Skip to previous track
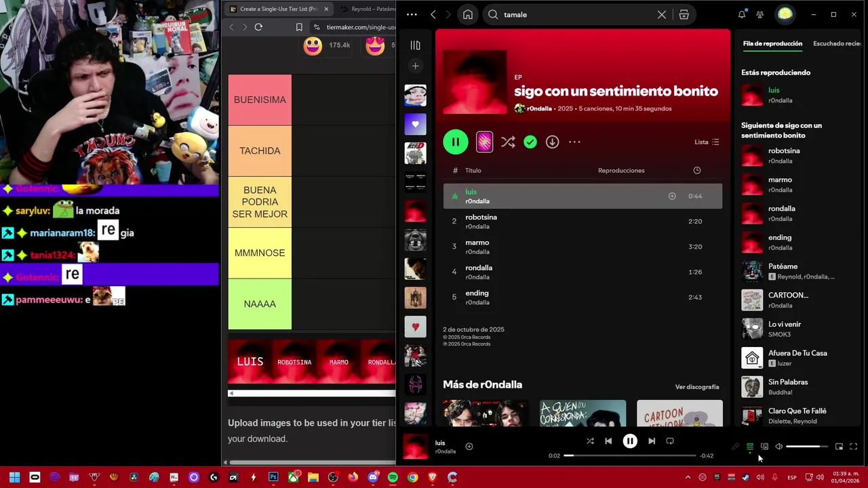The image size is (868, 488). (608, 441)
